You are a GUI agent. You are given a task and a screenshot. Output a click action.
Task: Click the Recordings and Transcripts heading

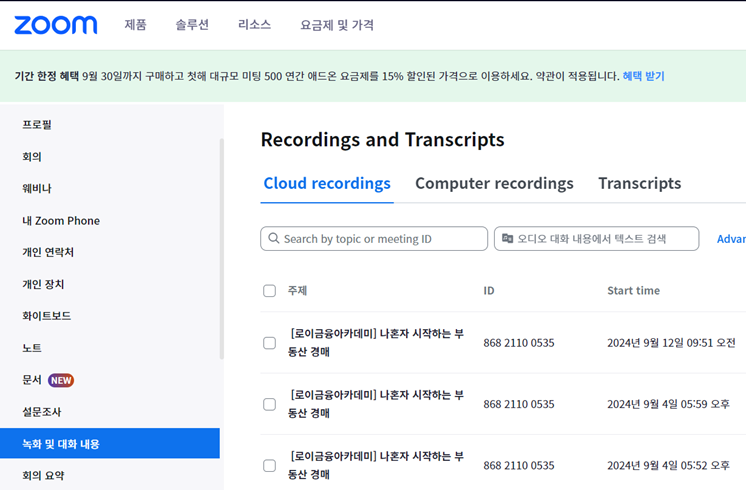tap(383, 140)
